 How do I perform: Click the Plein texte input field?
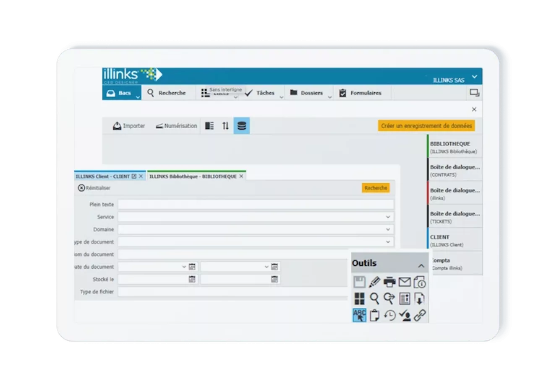(x=256, y=204)
